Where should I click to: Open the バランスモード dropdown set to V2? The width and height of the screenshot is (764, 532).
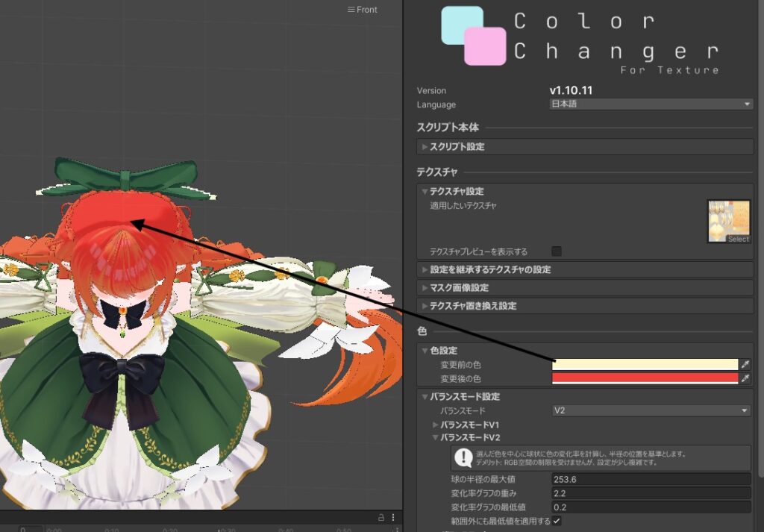[x=651, y=410]
